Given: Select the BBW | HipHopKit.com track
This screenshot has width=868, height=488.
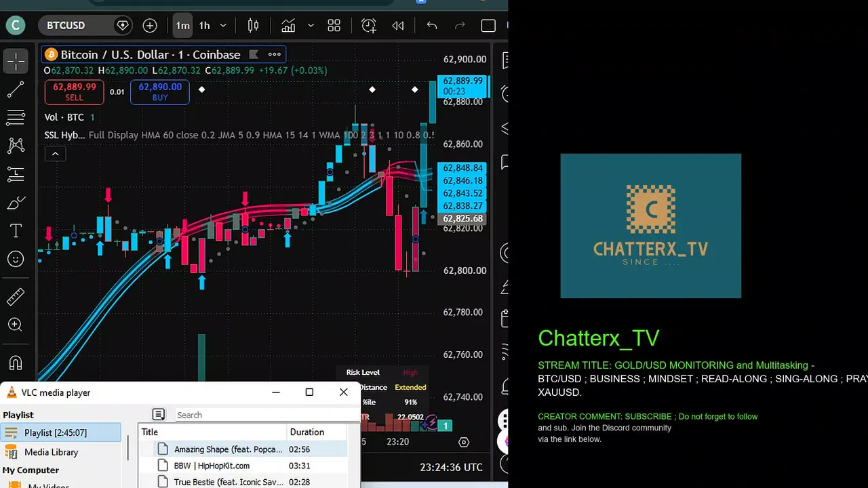Looking at the screenshot, I should [212, 466].
